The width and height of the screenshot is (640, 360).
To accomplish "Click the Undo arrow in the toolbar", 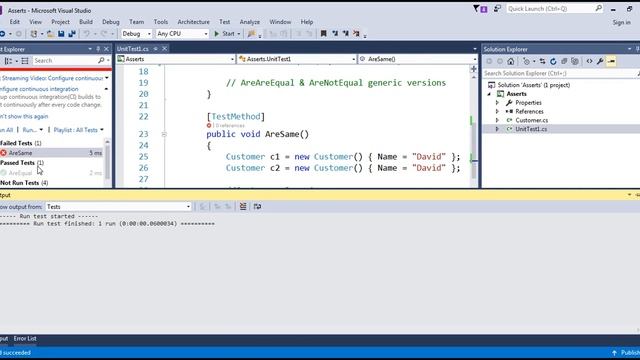I will tap(87, 34).
